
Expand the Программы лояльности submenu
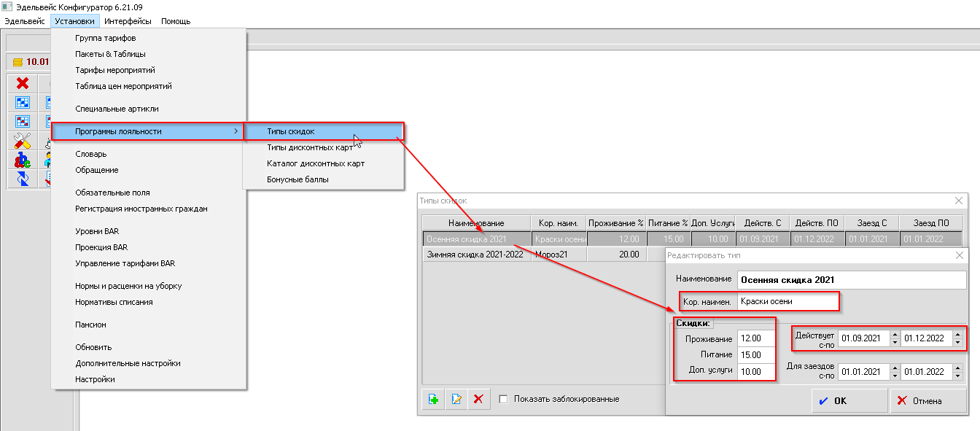(147, 131)
